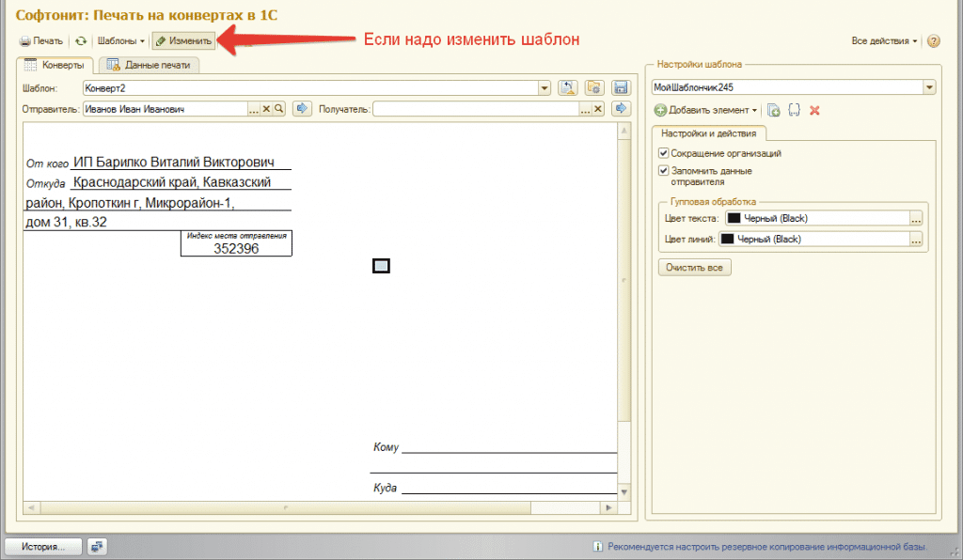Open the Отправитель magnifier lookup
This screenshot has width=963, height=560.
(x=278, y=109)
